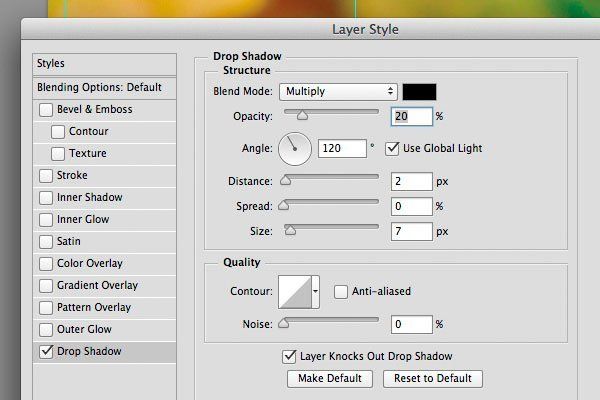Select the Contour label row

[x=104, y=132]
